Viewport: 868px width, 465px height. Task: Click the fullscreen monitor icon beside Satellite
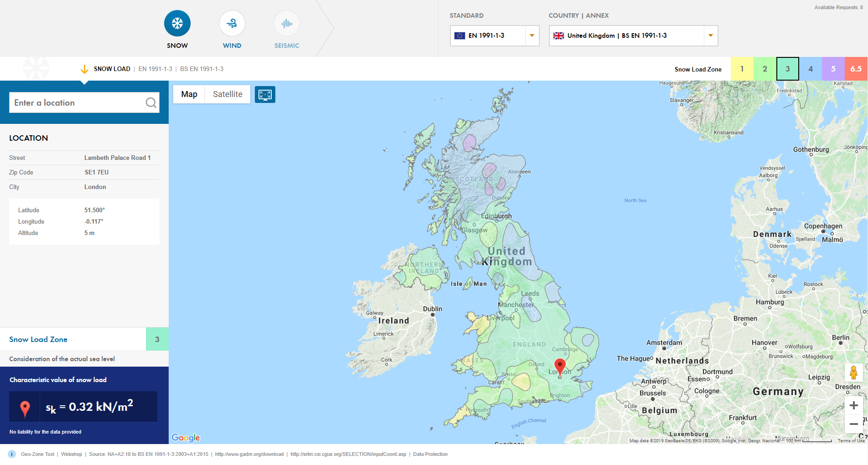265,94
